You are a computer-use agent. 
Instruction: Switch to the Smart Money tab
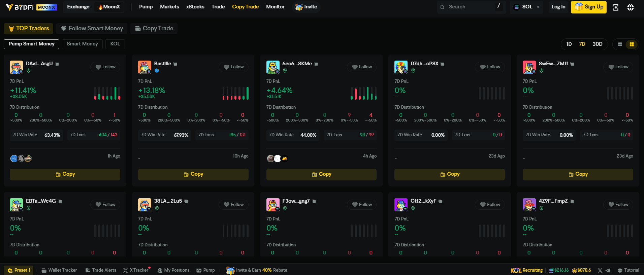[82, 44]
